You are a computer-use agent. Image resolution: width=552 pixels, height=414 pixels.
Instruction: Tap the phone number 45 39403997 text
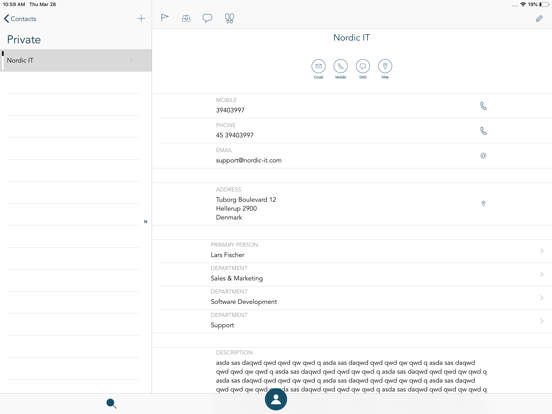point(234,135)
